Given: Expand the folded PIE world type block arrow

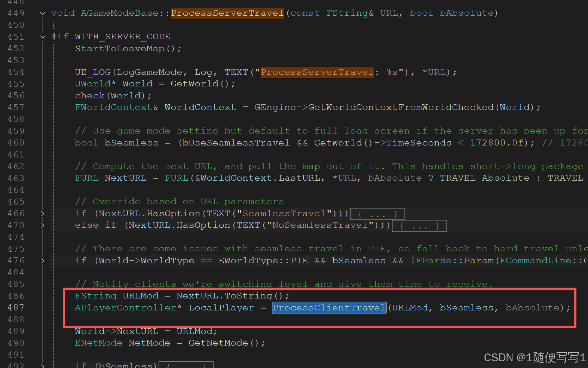Looking at the screenshot, I should pyautogui.click(x=43, y=261).
